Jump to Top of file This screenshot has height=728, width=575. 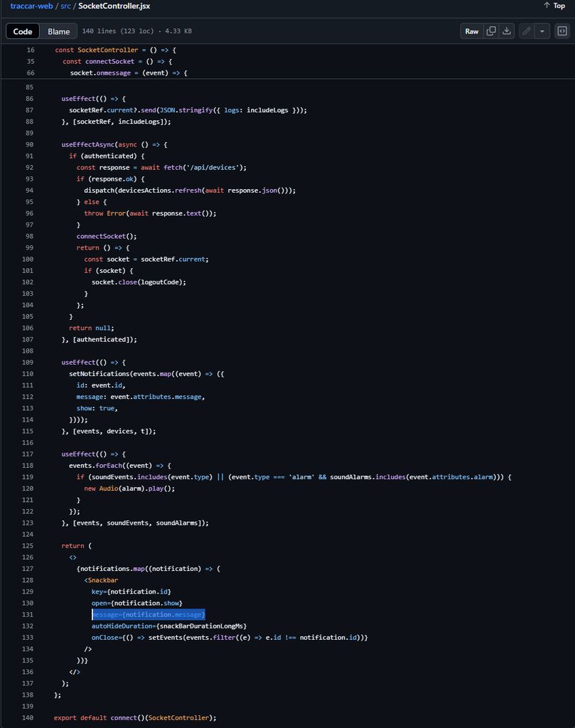(554, 6)
